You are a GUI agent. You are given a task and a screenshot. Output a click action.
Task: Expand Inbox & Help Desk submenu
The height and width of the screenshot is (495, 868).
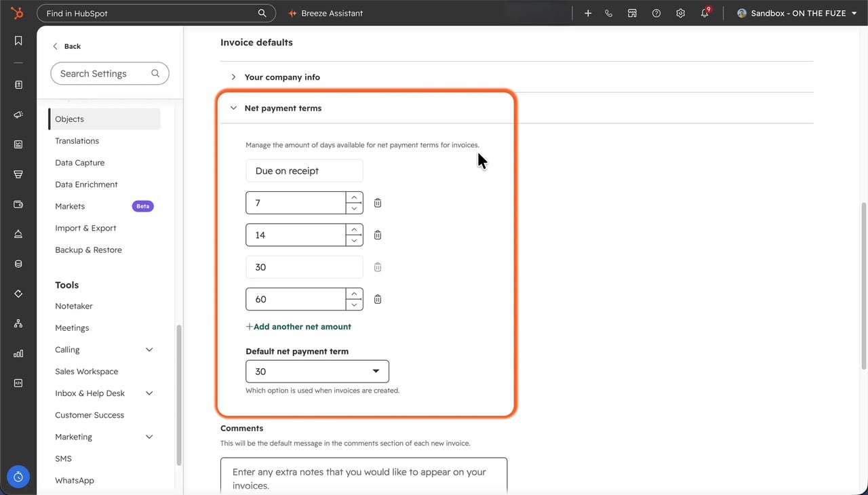tap(149, 393)
